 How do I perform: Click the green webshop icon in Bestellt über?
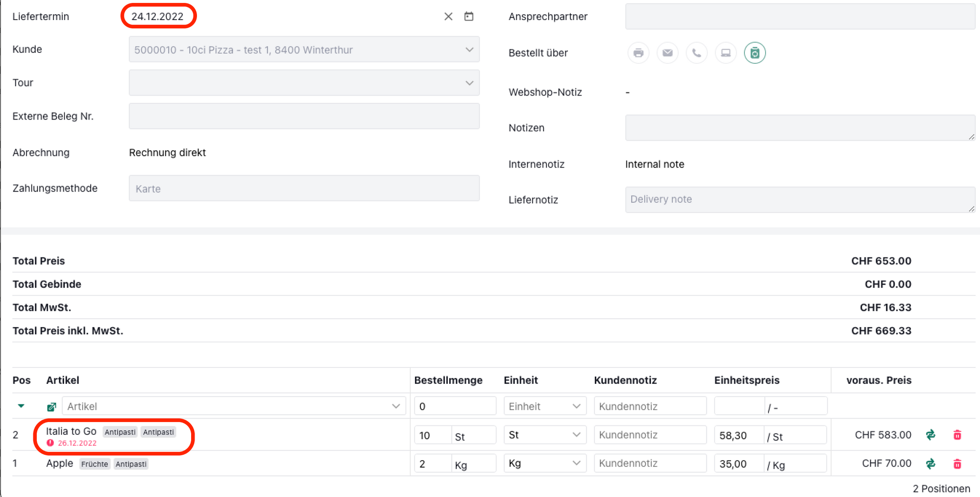coord(755,53)
